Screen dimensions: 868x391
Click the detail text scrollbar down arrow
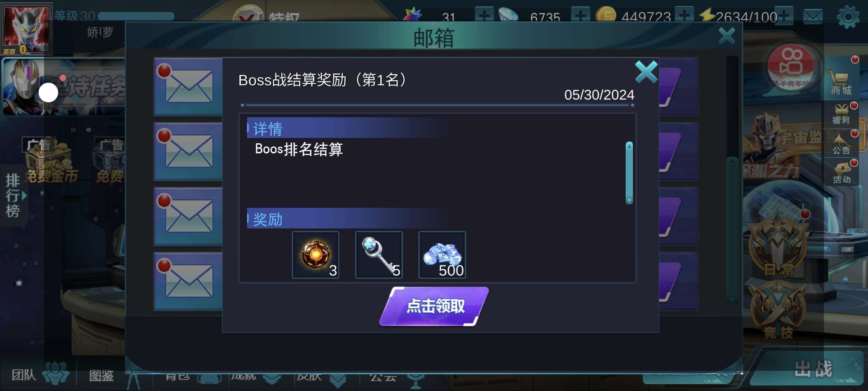tap(629, 200)
